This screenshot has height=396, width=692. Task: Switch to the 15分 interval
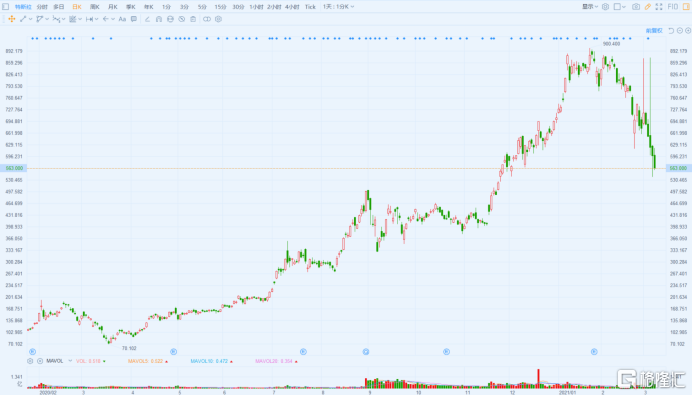[x=220, y=7]
